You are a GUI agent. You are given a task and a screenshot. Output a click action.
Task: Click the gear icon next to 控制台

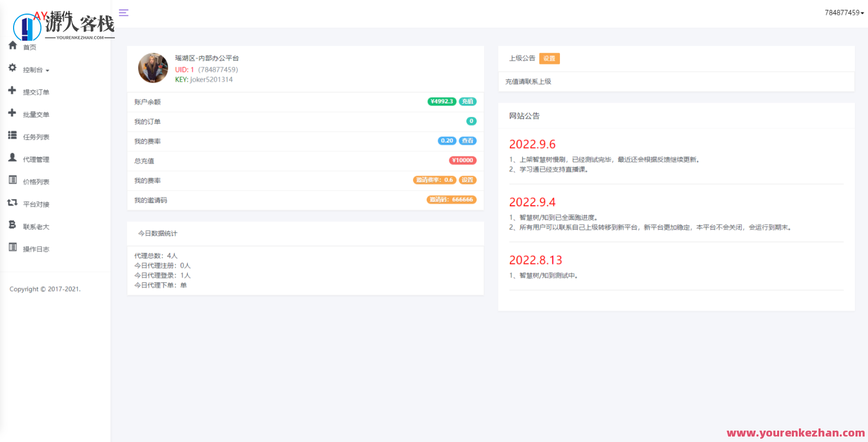pos(13,68)
